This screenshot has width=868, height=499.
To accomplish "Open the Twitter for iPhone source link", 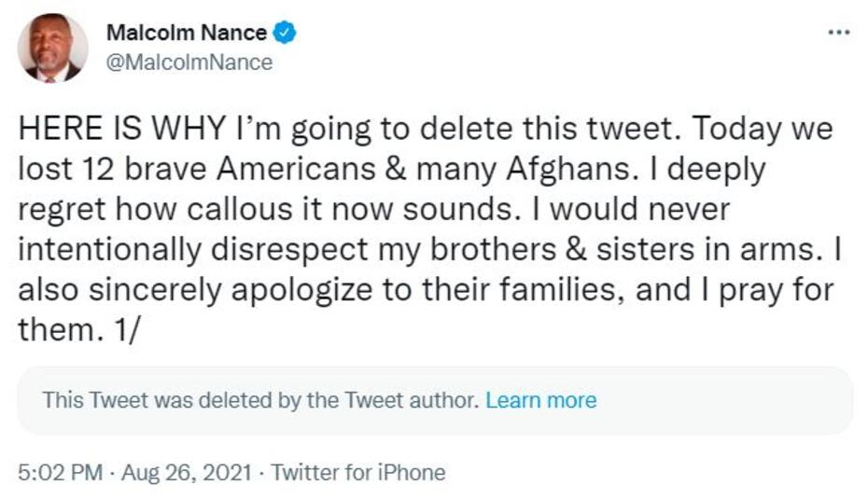I will (358, 472).
